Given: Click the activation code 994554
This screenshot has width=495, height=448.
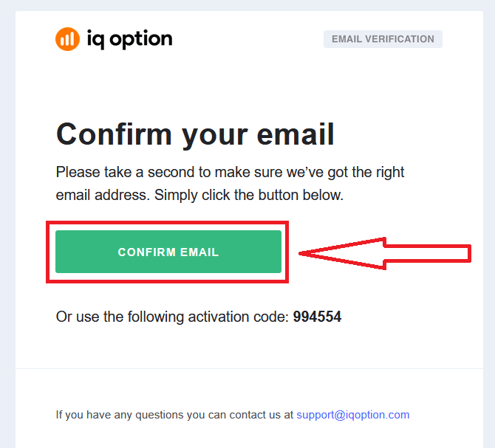Looking at the screenshot, I should 317,317.
